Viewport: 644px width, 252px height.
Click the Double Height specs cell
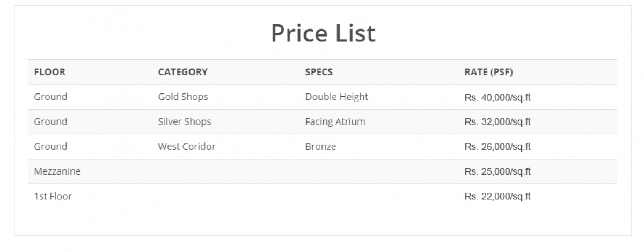coord(336,97)
